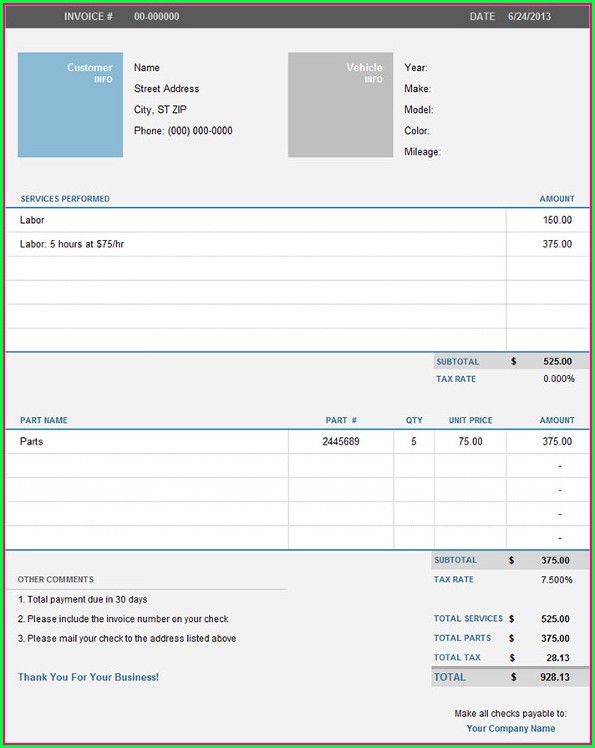The width and height of the screenshot is (595, 748).
Task: Click the quantity cell showing 5
Action: pos(414,442)
